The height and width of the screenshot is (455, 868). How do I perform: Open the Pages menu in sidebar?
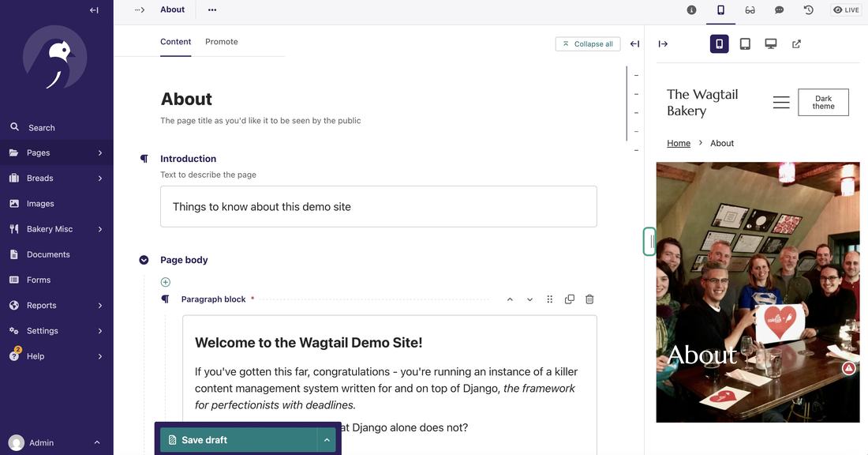tap(57, 153)
